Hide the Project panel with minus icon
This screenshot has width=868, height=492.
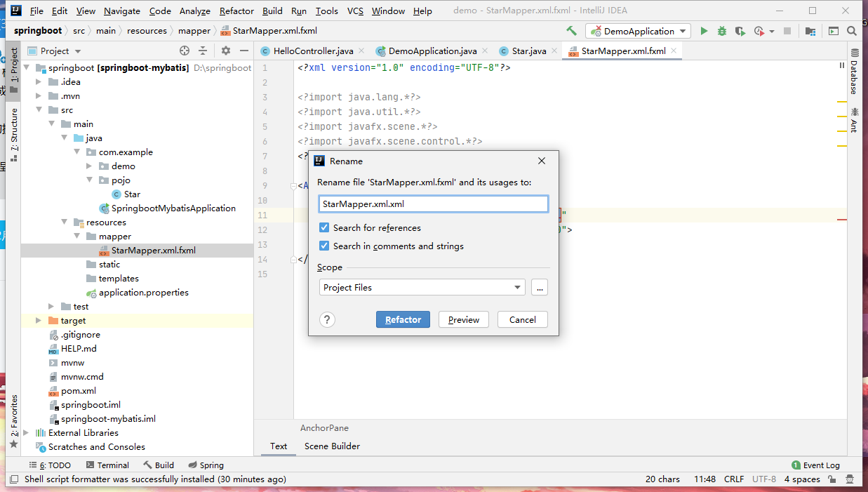244,51
